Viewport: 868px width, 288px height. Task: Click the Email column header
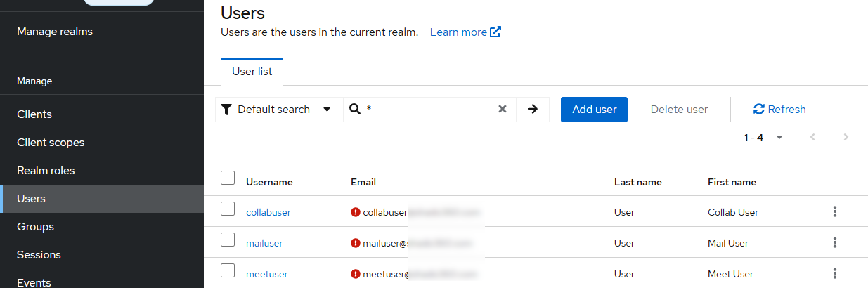[363, 182]
